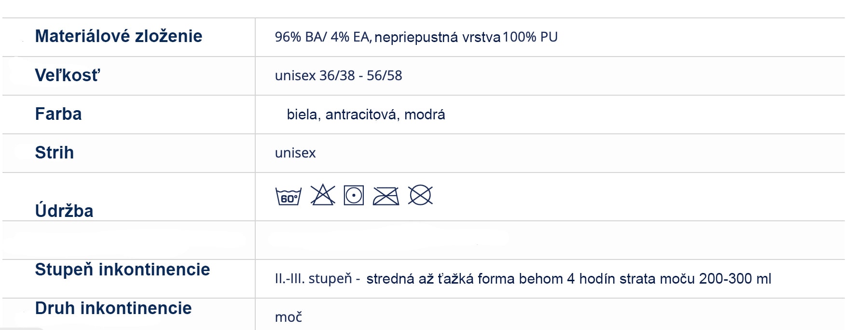Click the do-not-dry-clean circle icon
This screenshot has height=330, width=868.
420,195
